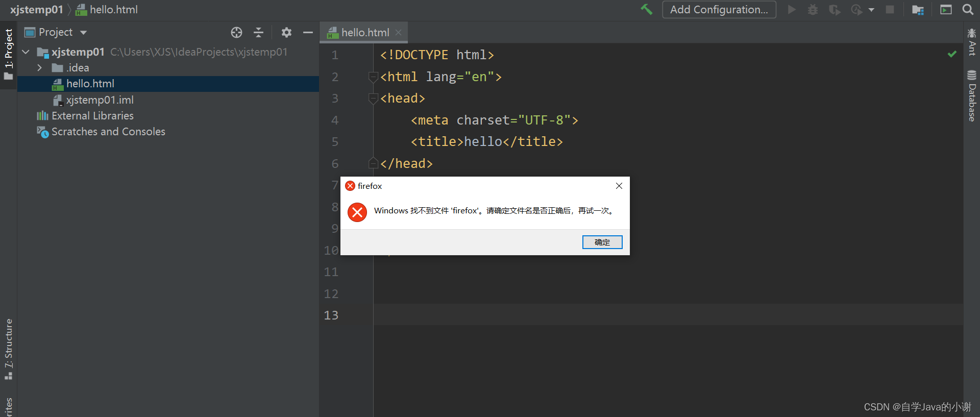Click the Run with Coverage icon

click(x=835, y=10)
